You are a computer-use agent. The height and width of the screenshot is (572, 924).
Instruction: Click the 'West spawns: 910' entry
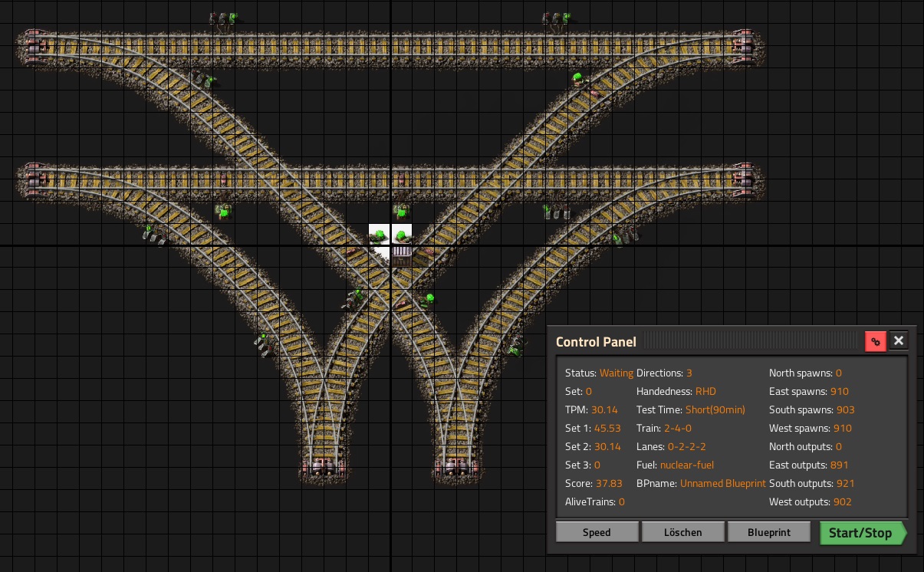[x=811, y=429]
